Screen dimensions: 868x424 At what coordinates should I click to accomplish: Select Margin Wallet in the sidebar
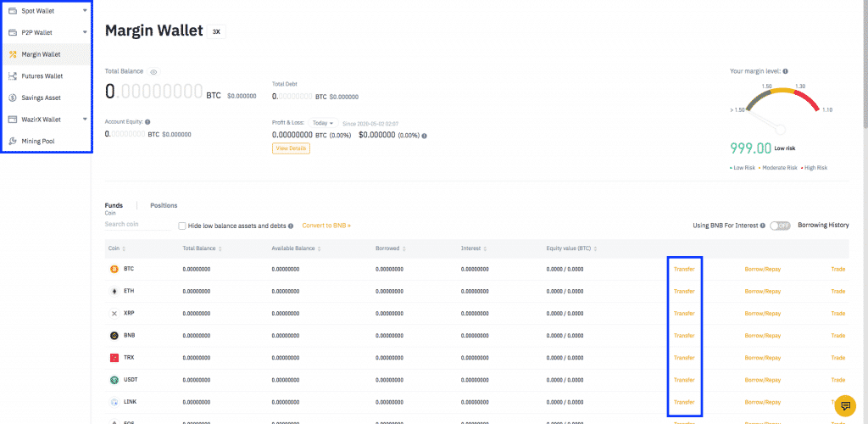tap(46, 54)
